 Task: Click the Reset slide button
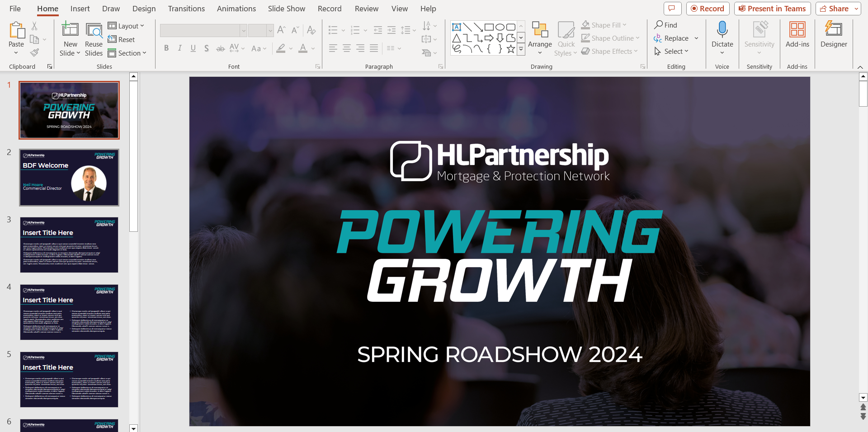[122, 40]
